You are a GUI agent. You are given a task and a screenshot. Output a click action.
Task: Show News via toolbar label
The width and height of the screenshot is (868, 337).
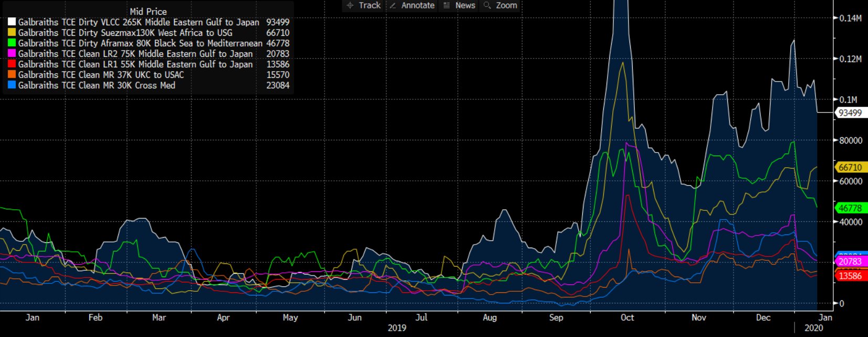(465, 5)
